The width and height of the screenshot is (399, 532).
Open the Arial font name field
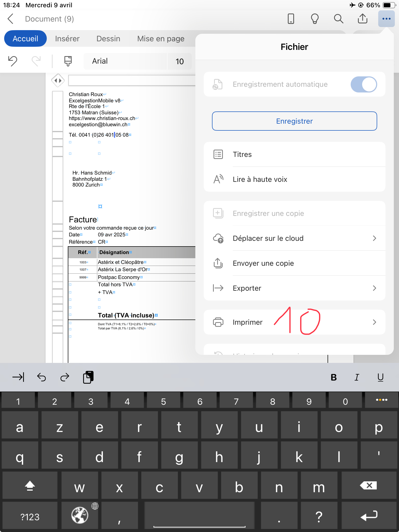click(125, 61)
